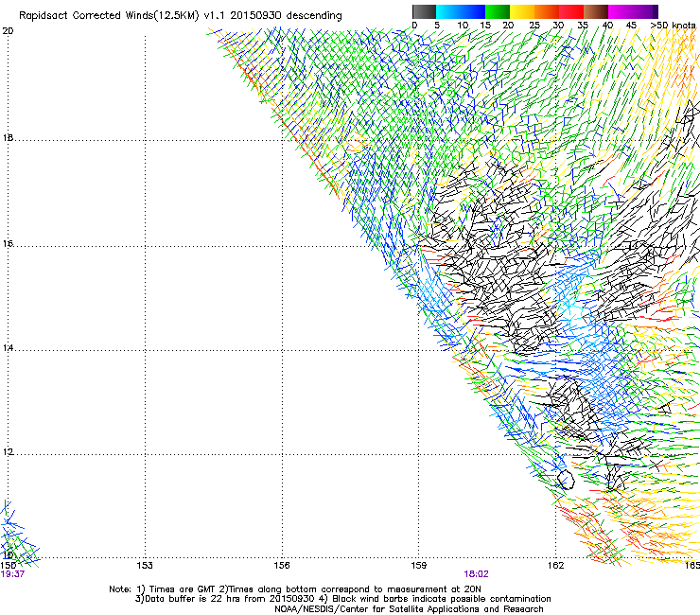Image resolution: width=700 pixels, height=615 pixels.
Task: Click the purple time stamp '18:02'
Action: point(477,574)
